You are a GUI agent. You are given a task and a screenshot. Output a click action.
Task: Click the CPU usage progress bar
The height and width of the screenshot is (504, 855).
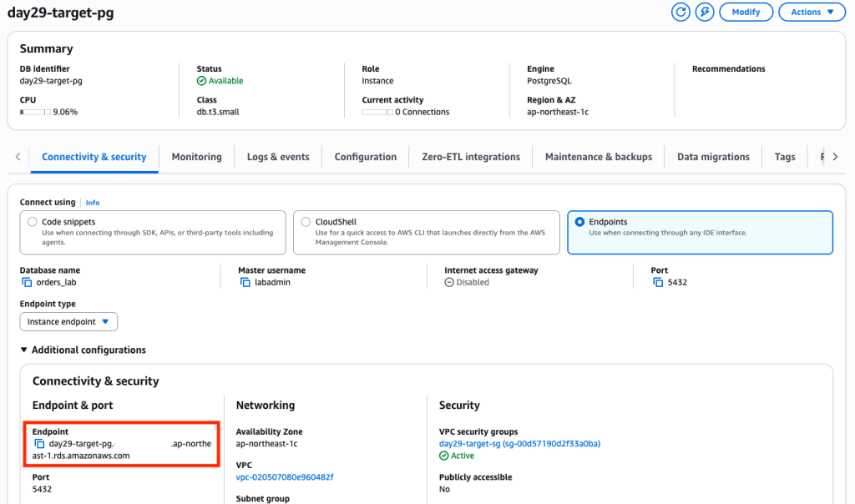(35, 113)
